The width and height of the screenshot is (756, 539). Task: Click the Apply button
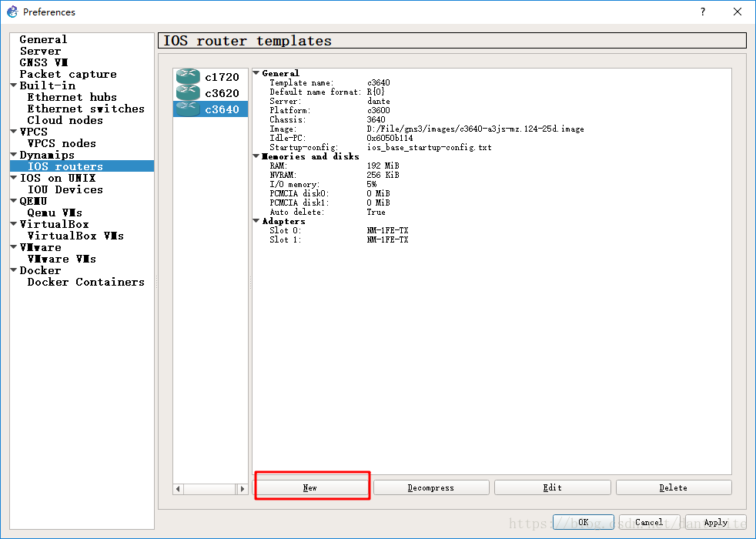pos(716,522)
